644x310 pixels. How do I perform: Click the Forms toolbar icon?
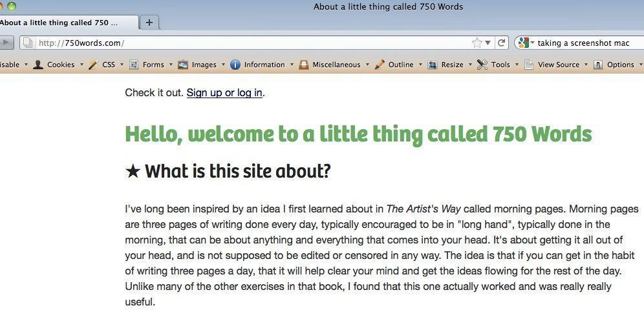click(x=133, y=65)
